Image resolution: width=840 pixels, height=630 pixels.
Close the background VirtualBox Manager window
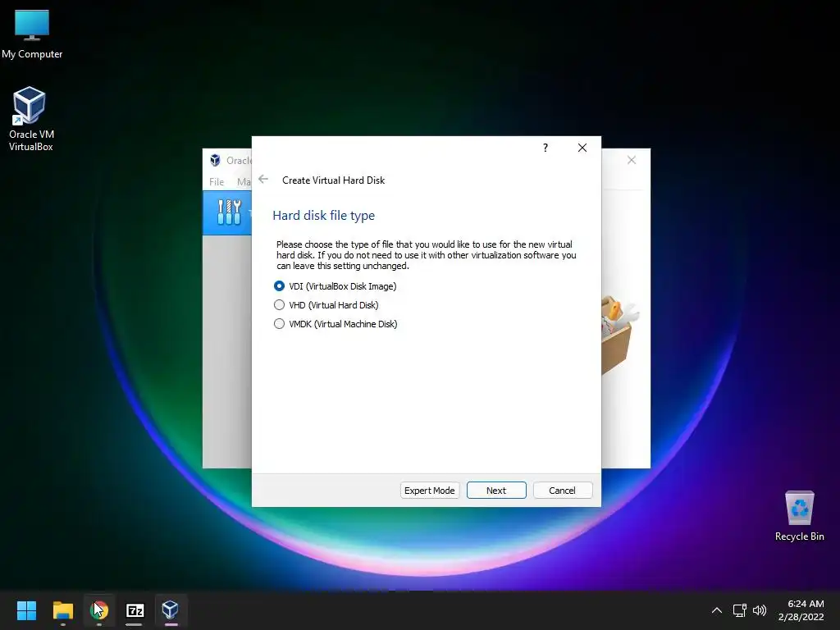pos(632,160)
